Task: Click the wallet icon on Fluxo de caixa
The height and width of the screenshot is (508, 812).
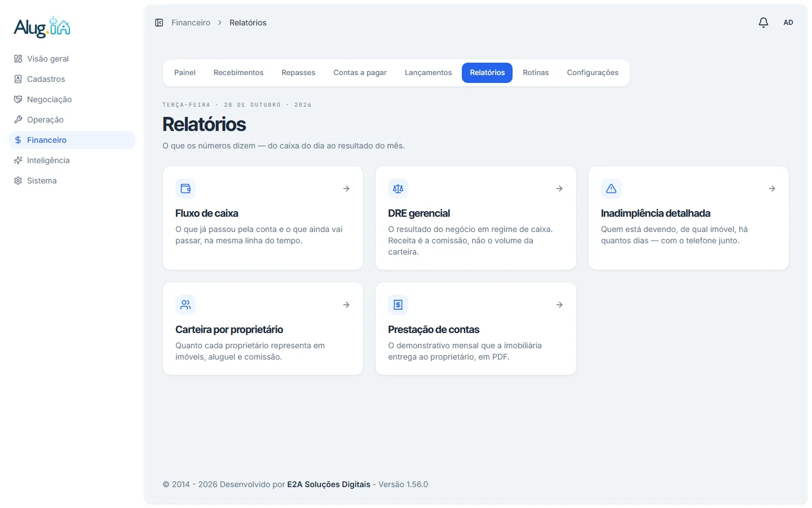Action: point(186,189)
